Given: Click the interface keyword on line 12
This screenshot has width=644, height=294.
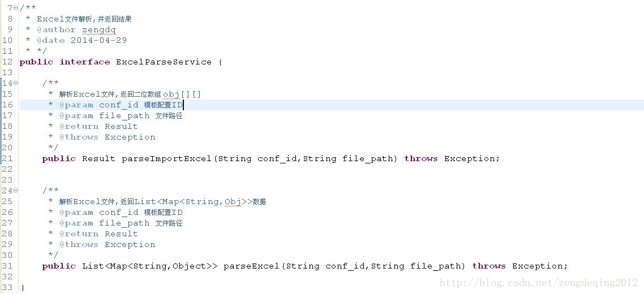Looking at the screenshot, I should click(84, 62).
